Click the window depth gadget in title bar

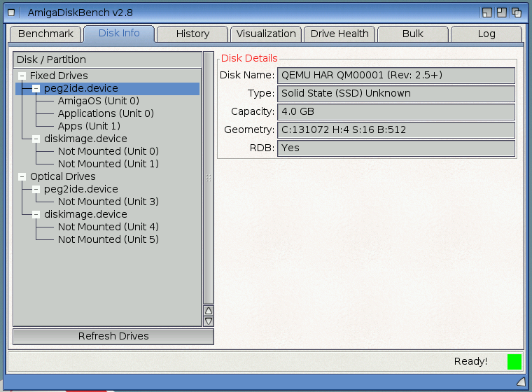point(517,13)
